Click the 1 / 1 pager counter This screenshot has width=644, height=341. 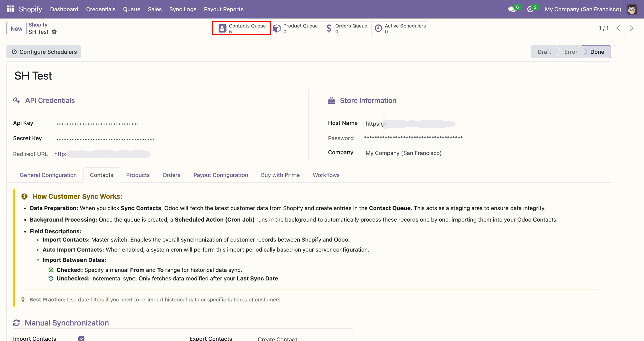click(x=604, y=28)
